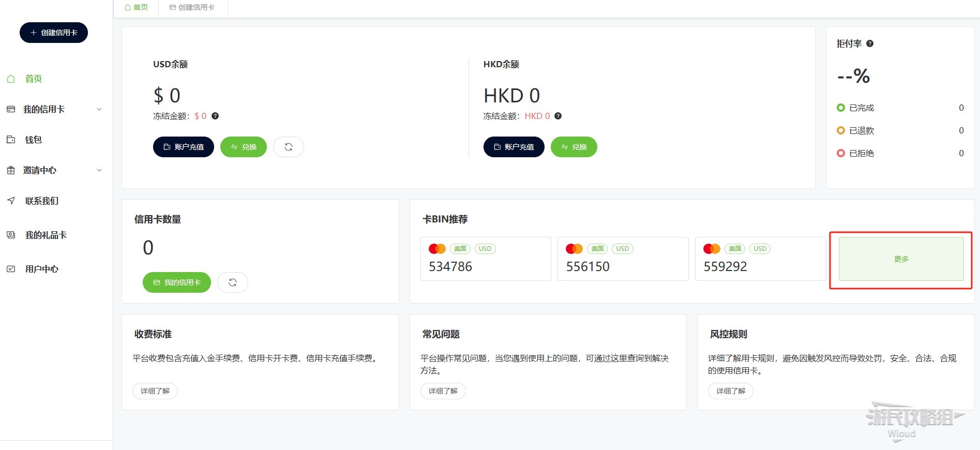This screenshot has width=980, height=450.
Task: Switch to the 首页 top tab
Action: pos(137,7)
